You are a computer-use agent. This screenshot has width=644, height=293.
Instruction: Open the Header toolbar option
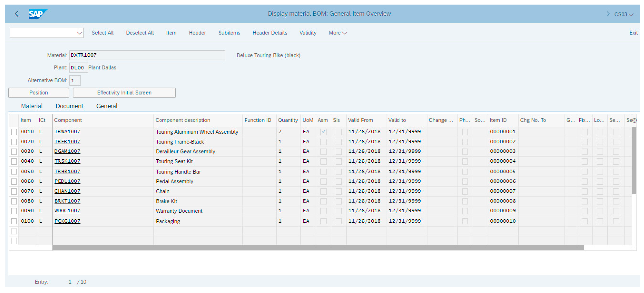pyautogui.click(x=197, y=33)
